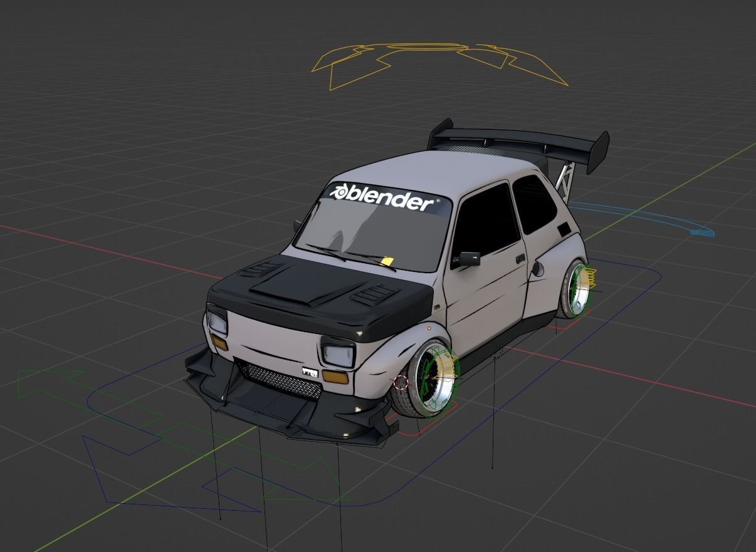Click the 3D cursor beside front wheel
Image resolution: width=756 pixels, height=552 pixels.
(401, 382)
